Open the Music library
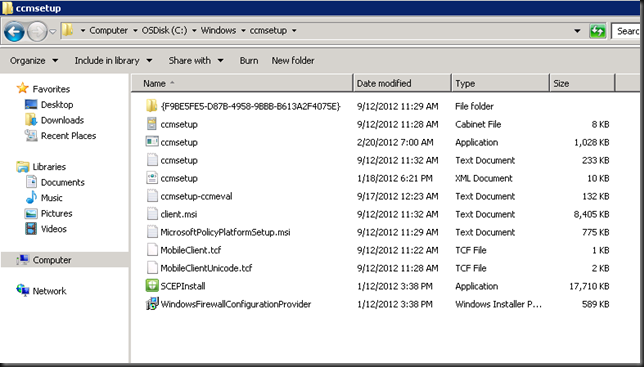644x367 pixels. 51,198
